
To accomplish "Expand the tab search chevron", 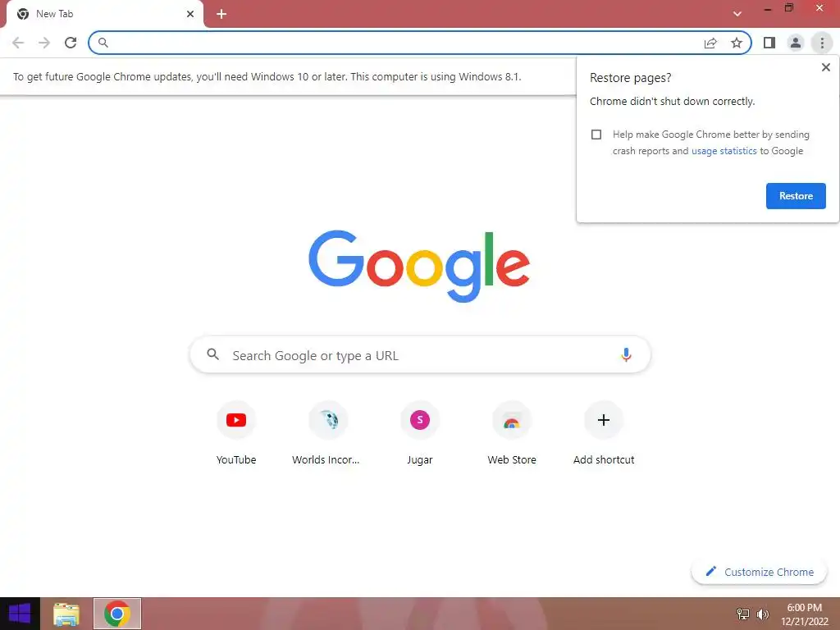I will 737,14.
